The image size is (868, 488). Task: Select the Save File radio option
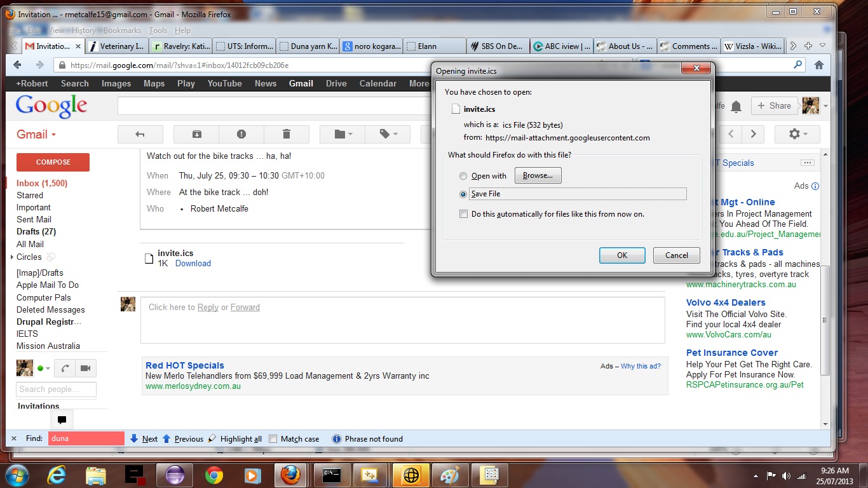(x=463, y=194)
